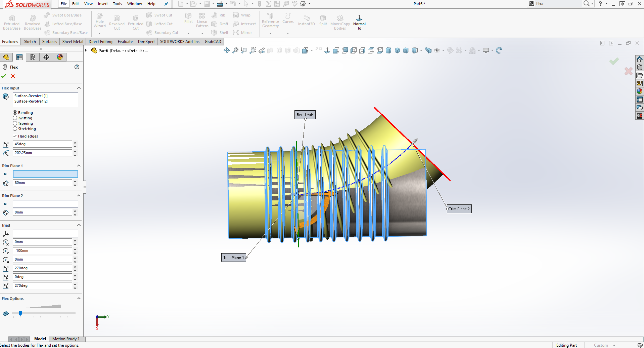Open DimXpertManager crosshair tab icon

46,57
